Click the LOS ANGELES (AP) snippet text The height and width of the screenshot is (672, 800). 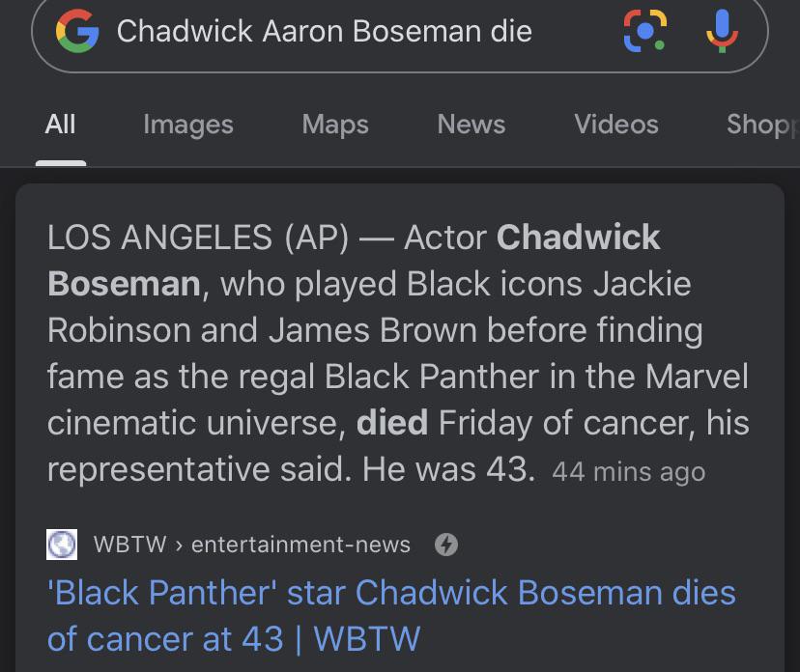coord(197,238)
